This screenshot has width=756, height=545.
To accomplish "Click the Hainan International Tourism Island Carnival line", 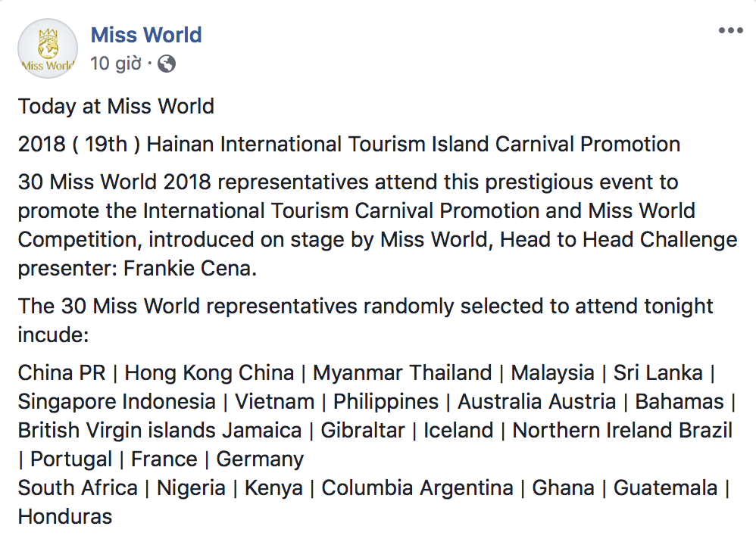I will [x=348, y=144].
